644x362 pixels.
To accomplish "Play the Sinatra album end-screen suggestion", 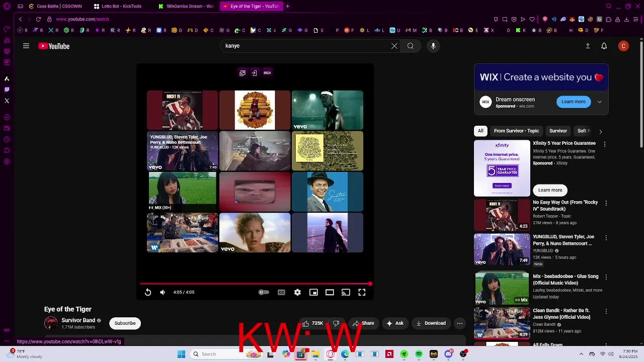I will (x=327, y=192).
